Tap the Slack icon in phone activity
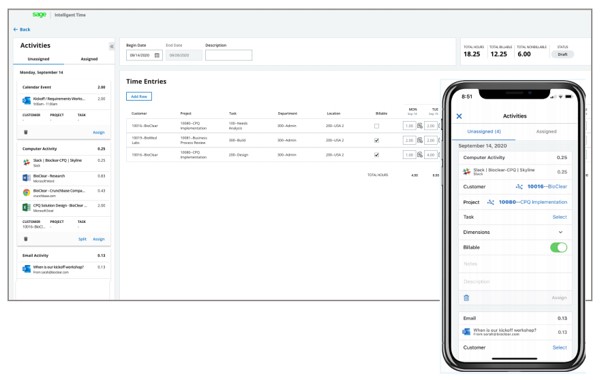602x380 pixels. coord(467,172)
